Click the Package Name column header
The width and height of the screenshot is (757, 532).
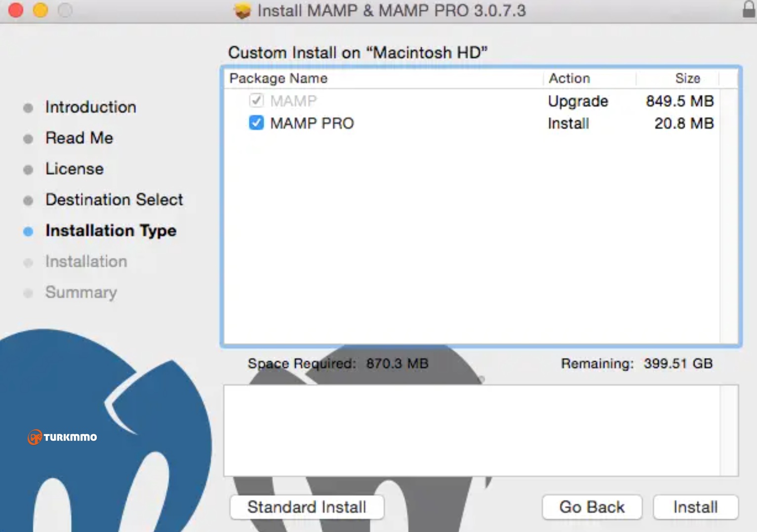pos(279,78)
